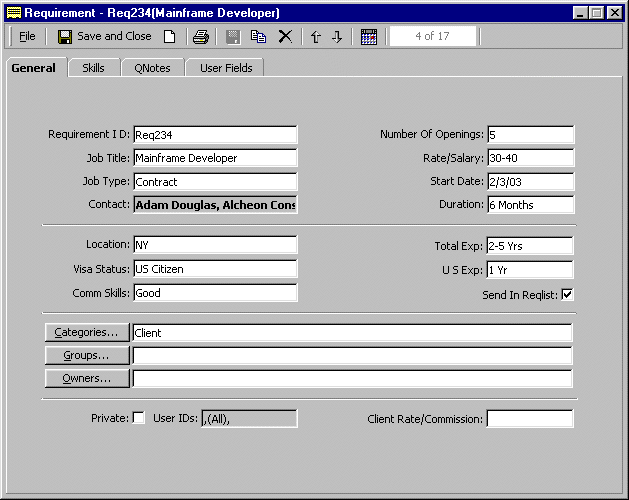629x500 pixels.
Task: Click the User IDs field showing (All)
Action: click(x=250, y=419)
